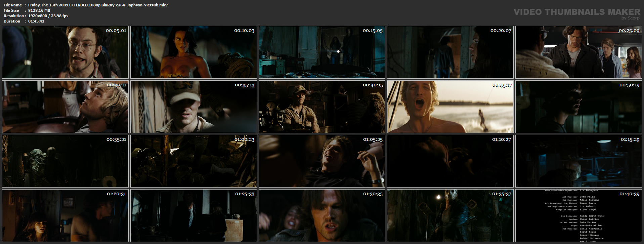The height and width of the screenshot is (244, 644).
Task: Open the frame at 00:30:11
Action: [65, 107]
